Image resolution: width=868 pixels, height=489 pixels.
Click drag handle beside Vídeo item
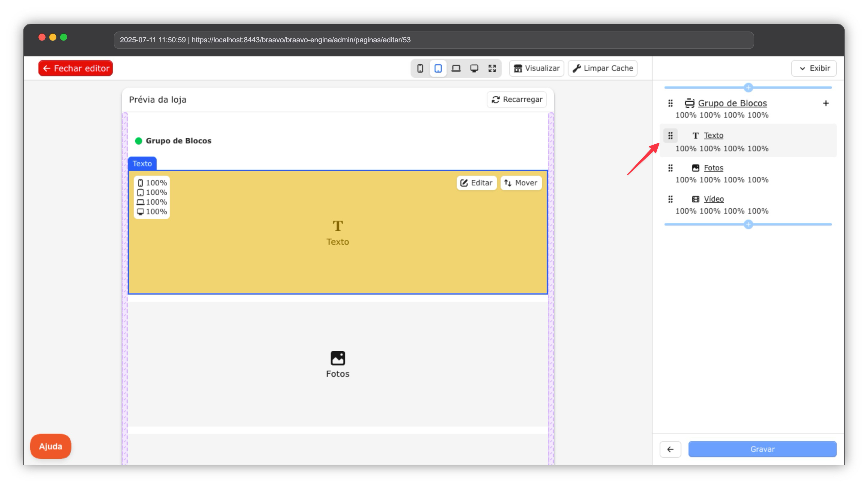click(x=670, y=199)
